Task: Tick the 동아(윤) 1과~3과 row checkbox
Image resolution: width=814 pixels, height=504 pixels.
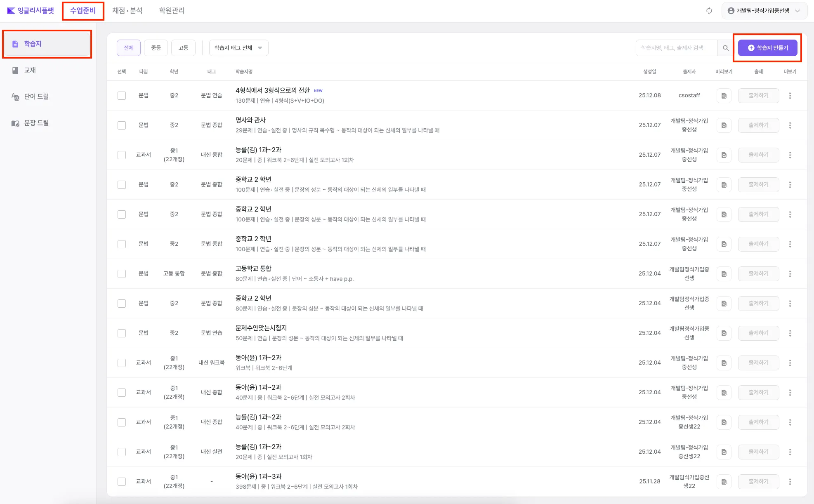Action: (122, 482)
